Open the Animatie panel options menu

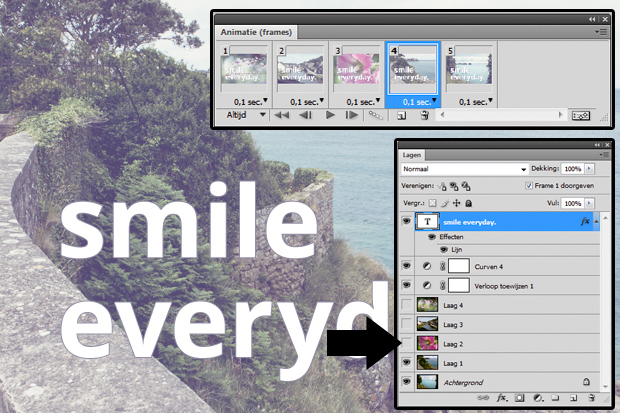(x=601, y=32)
